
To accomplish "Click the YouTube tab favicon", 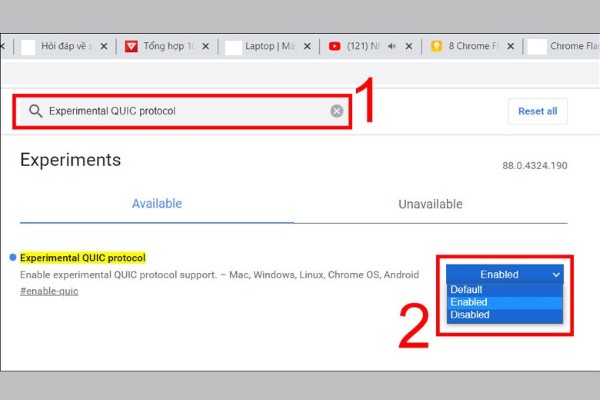I will point(334,46).
